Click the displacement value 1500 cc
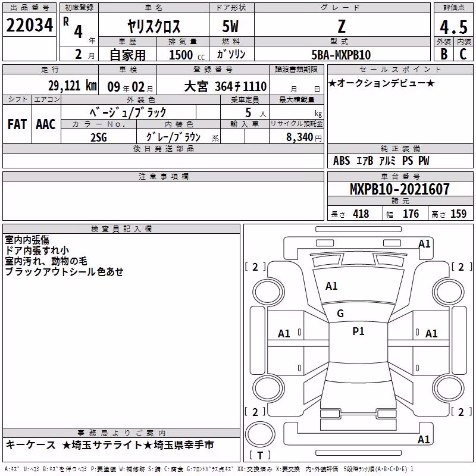The width and height of the screenshot is (476, 476). (187, 55)
